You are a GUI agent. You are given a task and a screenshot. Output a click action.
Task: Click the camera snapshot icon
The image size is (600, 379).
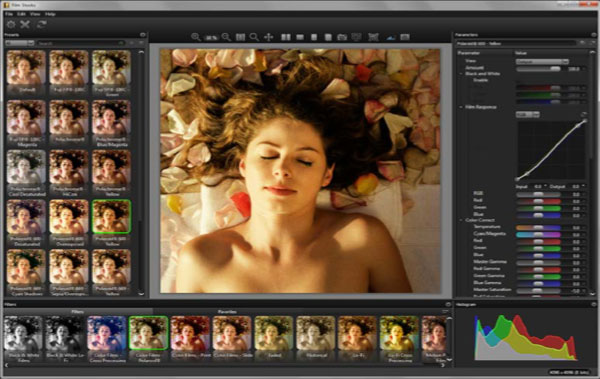coord(342,37)
